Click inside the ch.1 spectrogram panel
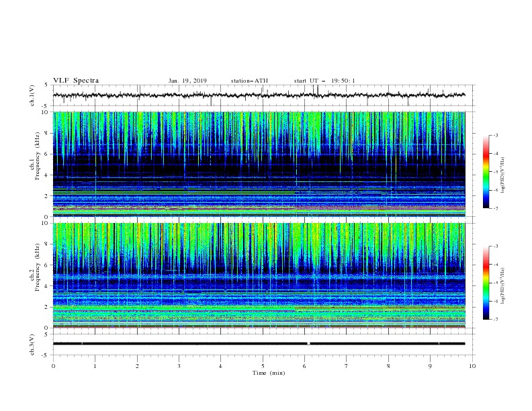The image size is (532, 411). pyautogui.click(x=259, y=164)
